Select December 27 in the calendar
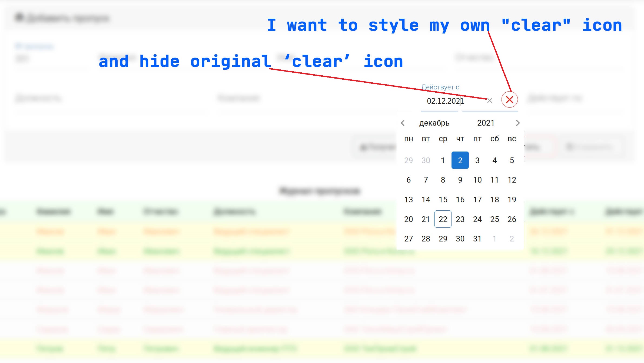This screenshot has height=363, width=644. pyautogui.click(x=408, y=239)
